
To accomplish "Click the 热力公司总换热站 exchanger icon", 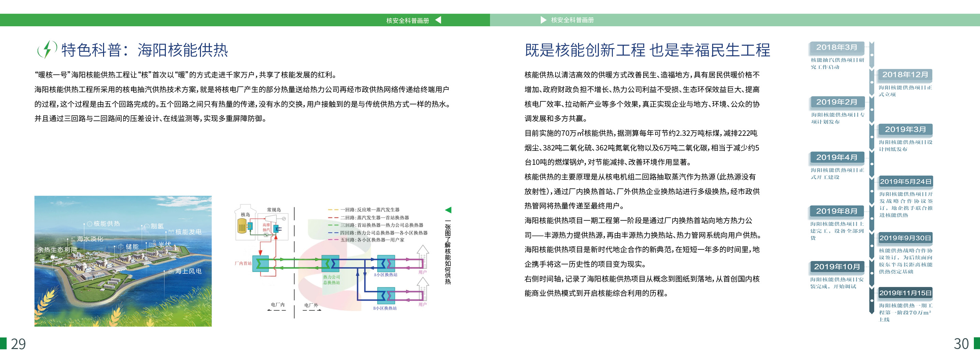I will 330,263.
